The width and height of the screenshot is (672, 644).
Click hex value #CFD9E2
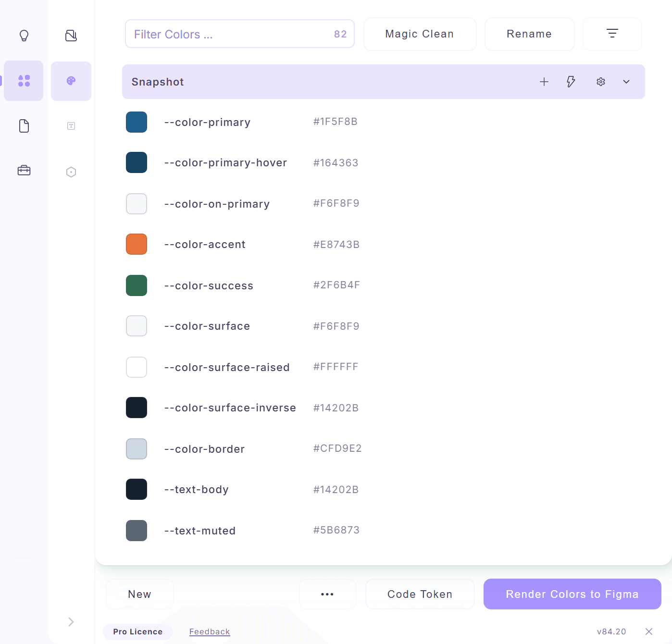[337, 448]
